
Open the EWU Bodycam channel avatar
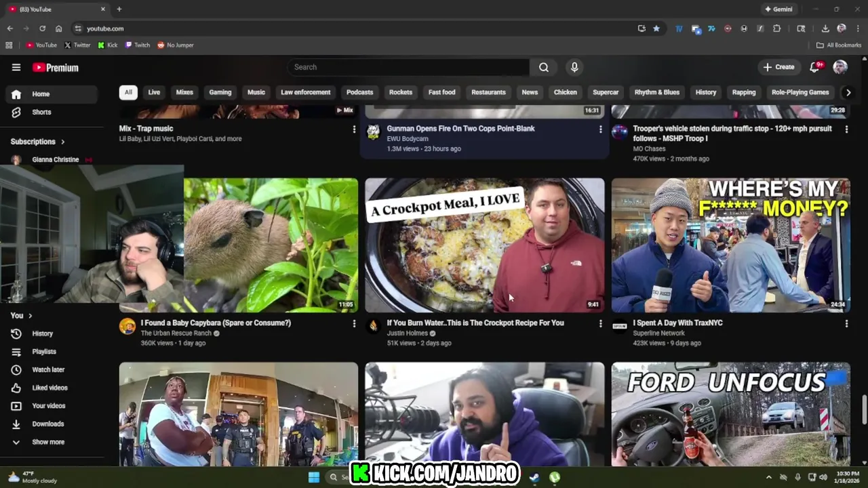tap(373, 132)
